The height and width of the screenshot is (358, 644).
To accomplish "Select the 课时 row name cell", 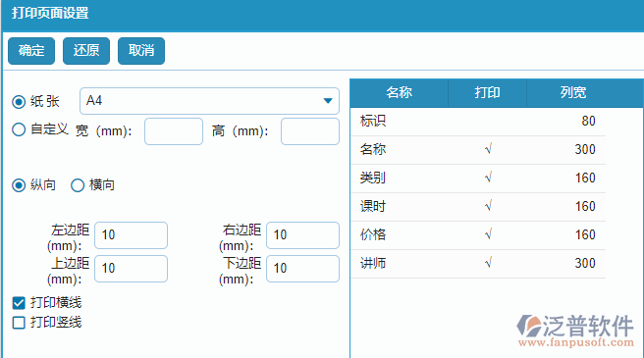I will (399, 207).
